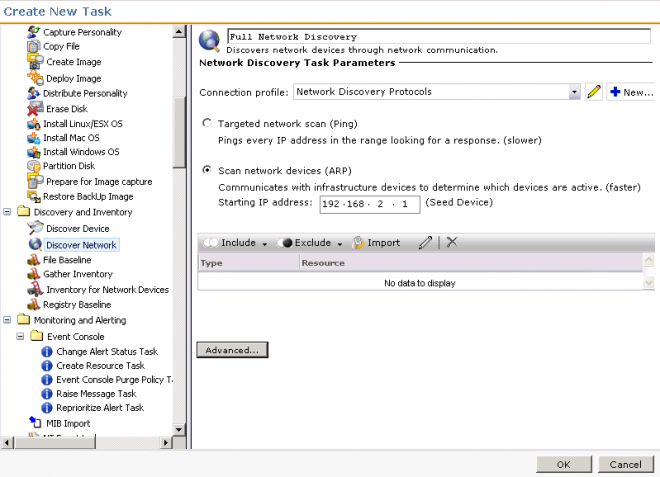This screenshot has height=477, width=660.
Task: Click the Type column header
Action: click(248, 263)
